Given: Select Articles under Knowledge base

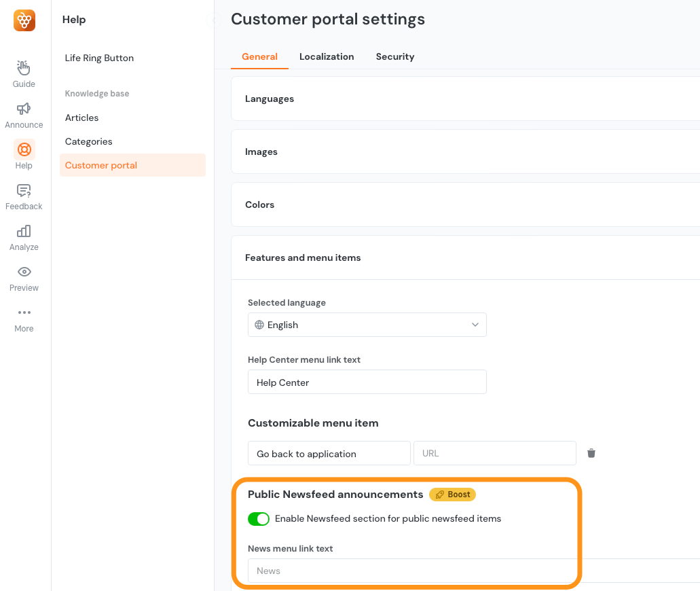Looking at the screenshot, I should tap(81, 118).
